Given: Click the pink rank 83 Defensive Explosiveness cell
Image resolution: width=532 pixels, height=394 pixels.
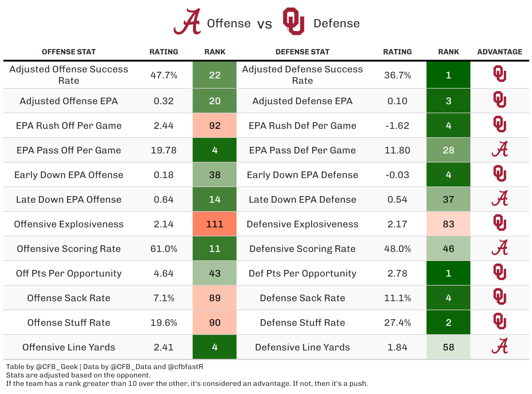Looking at the screenshot, I should [x=448, y=224].
